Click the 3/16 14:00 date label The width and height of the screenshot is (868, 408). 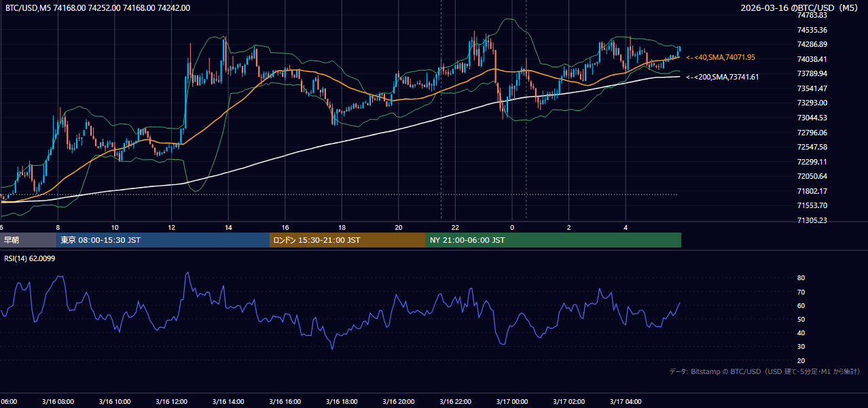click(x=228, y=401)
